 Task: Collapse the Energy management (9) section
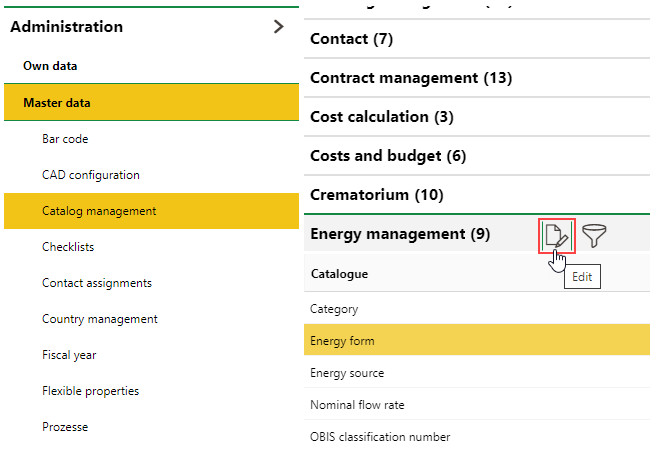[x=400, y=235]
